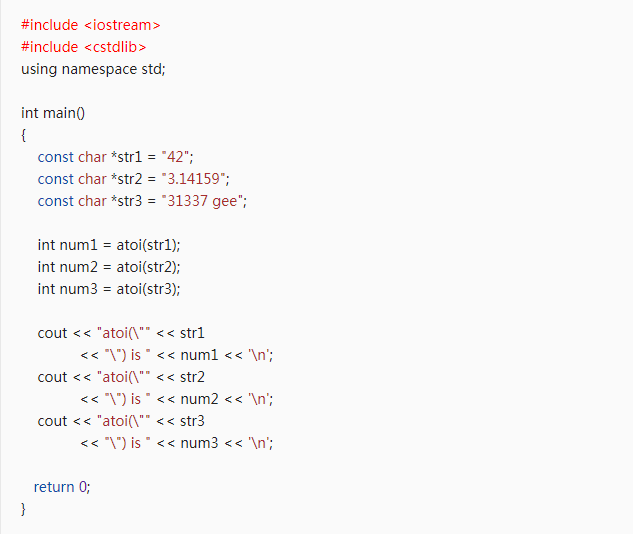The height and width of the screenshot is (534, 633).
Task: Click the cout line ending with str2
Action: pyautogui.click(x=121, y=377)
